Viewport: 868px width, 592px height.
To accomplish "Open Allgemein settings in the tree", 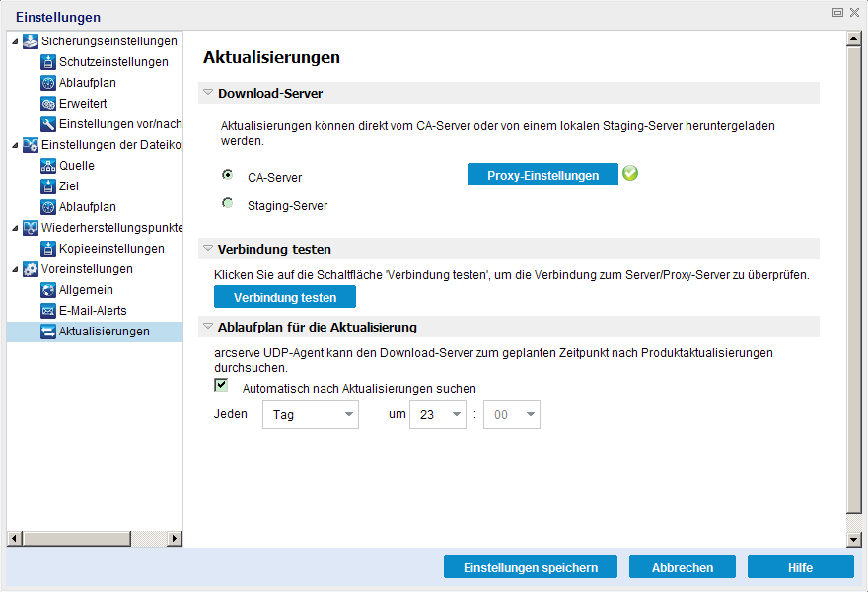I will [86, 290].
